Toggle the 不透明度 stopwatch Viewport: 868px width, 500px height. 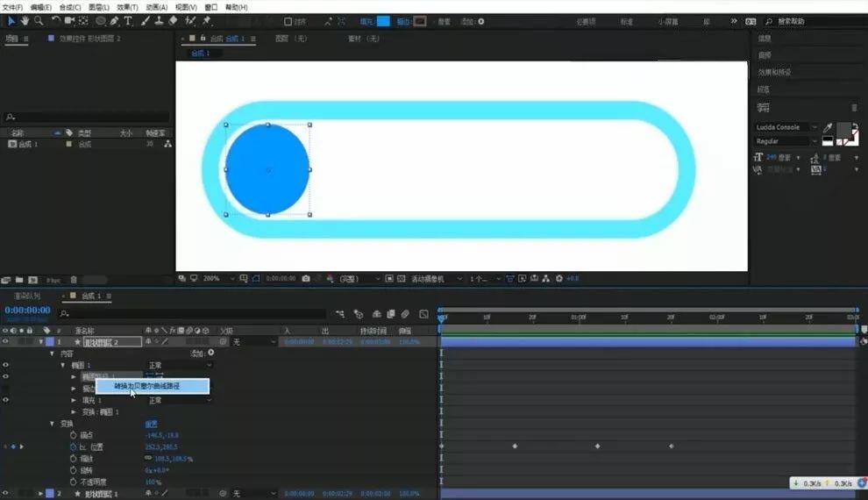coord(73,482)
